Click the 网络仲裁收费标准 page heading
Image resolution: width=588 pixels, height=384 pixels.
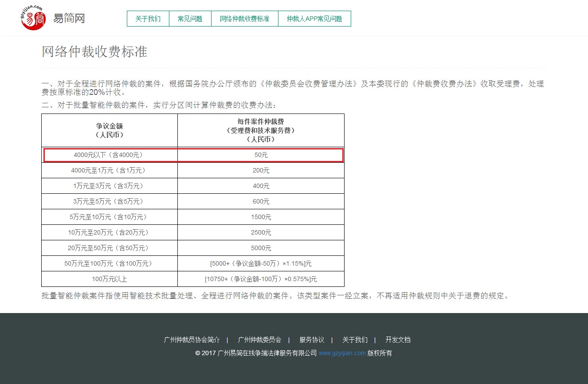point(94,52)
